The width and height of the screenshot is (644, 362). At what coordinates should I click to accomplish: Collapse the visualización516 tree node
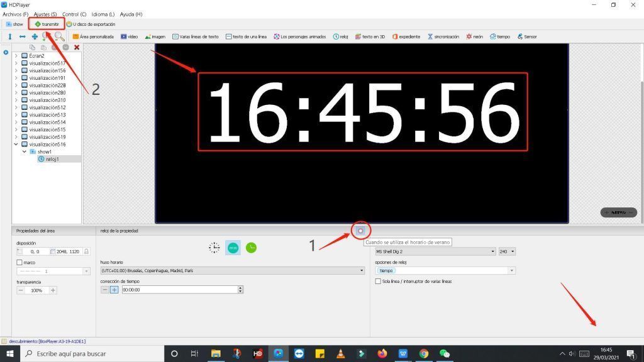16,144
